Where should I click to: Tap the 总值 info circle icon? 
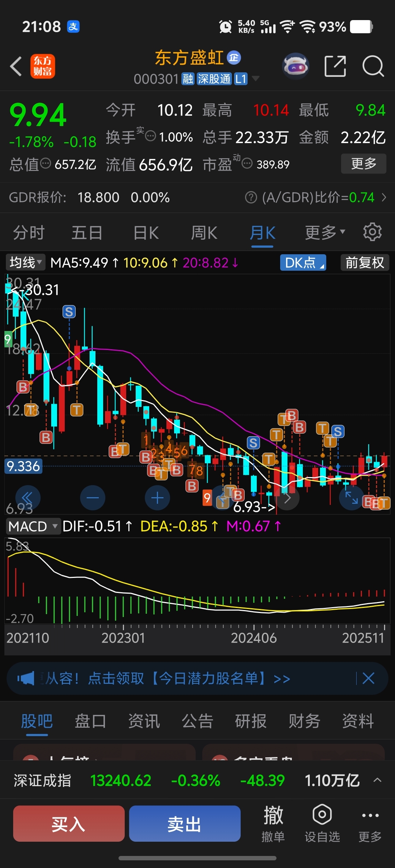45,164
